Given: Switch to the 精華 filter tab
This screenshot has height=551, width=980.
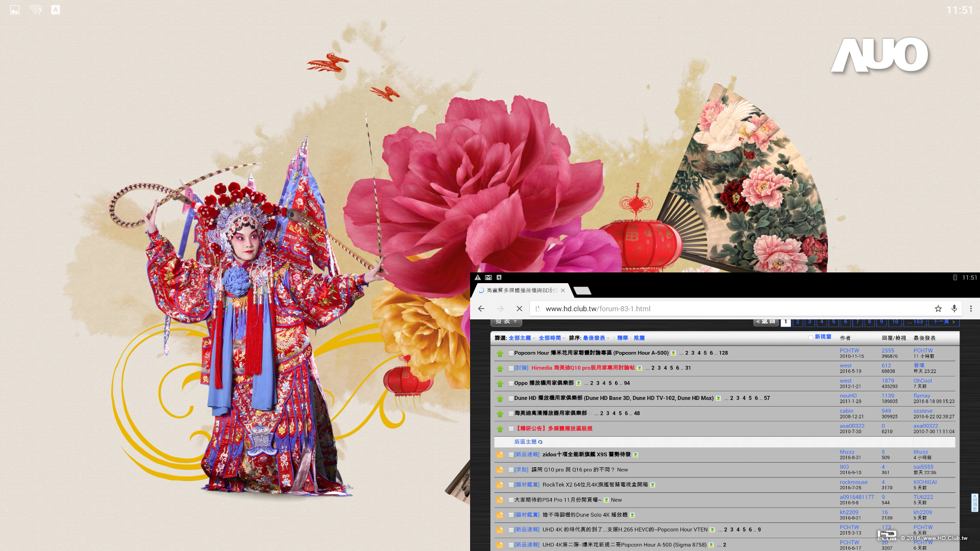Looking at the screenshot, I should 622,338.
